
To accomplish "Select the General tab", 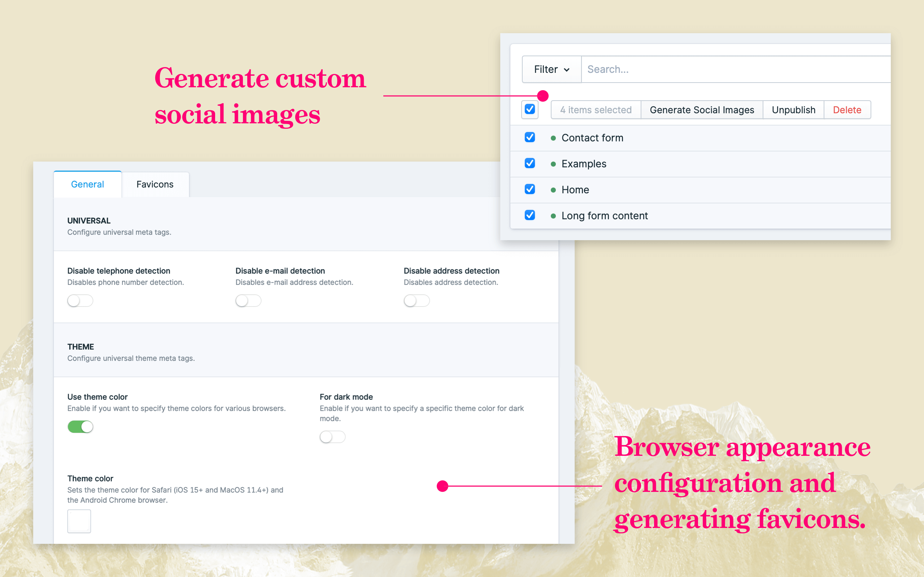I will [x=87, y=184].
